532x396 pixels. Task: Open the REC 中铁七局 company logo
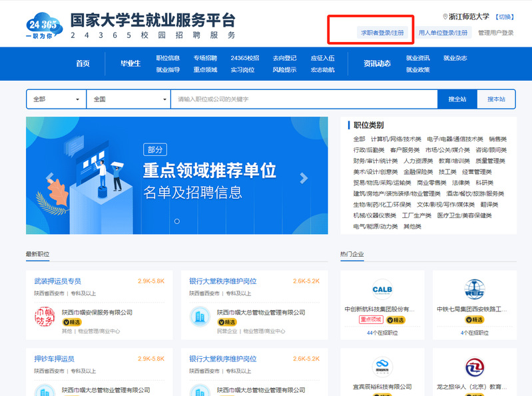pyautogui.click(x=474, y=289)
